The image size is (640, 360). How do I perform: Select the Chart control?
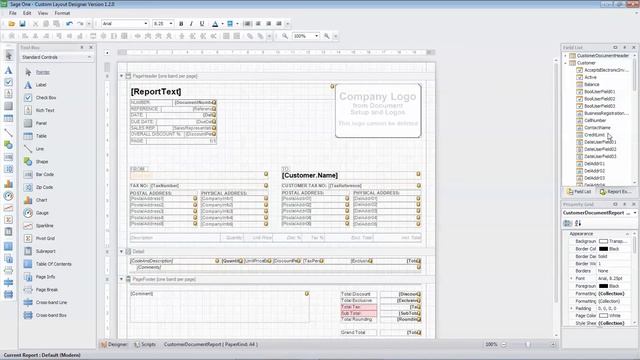(x=41, y=200)
